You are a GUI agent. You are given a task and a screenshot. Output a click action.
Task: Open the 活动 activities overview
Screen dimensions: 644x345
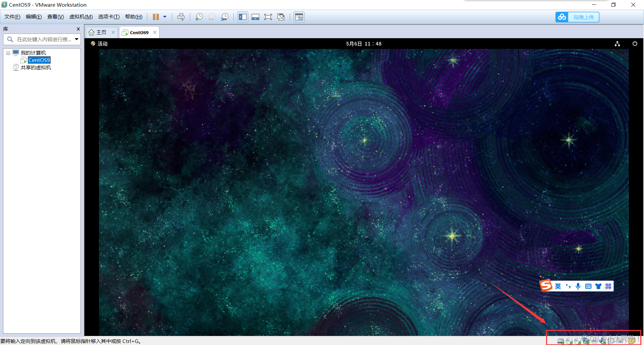[x=99, y=44]
